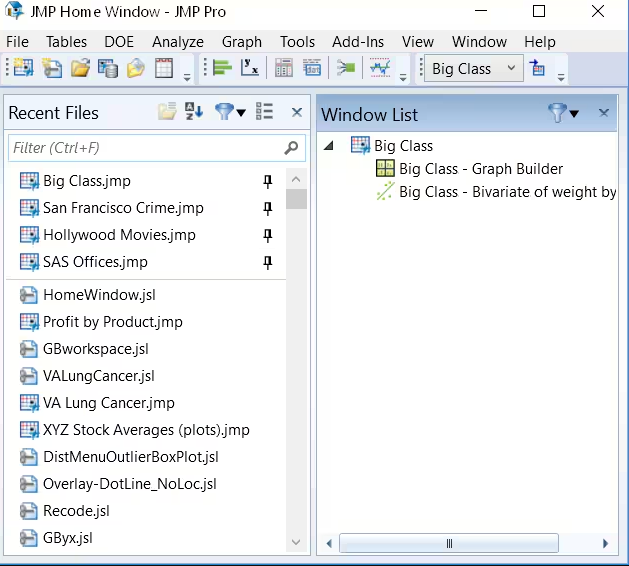629x566 pixels.
Task: Toggle the pin on San Francisco Crime.jmp
Action: [x=268, y=208]
